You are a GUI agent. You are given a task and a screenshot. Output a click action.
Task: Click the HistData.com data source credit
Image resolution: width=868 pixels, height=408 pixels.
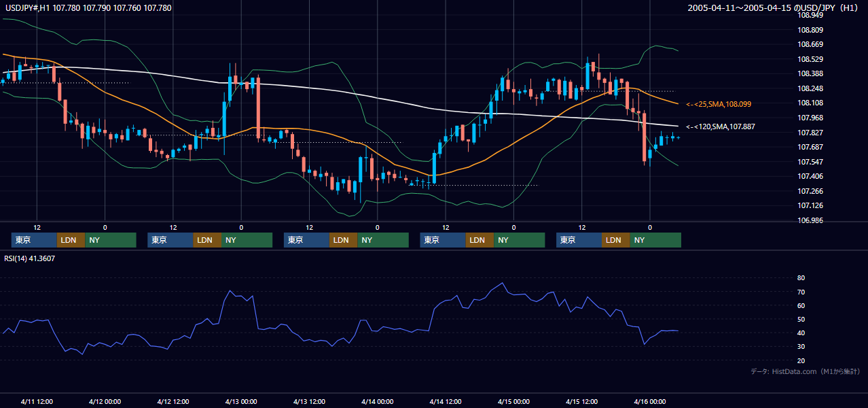(x=806, y=371)
